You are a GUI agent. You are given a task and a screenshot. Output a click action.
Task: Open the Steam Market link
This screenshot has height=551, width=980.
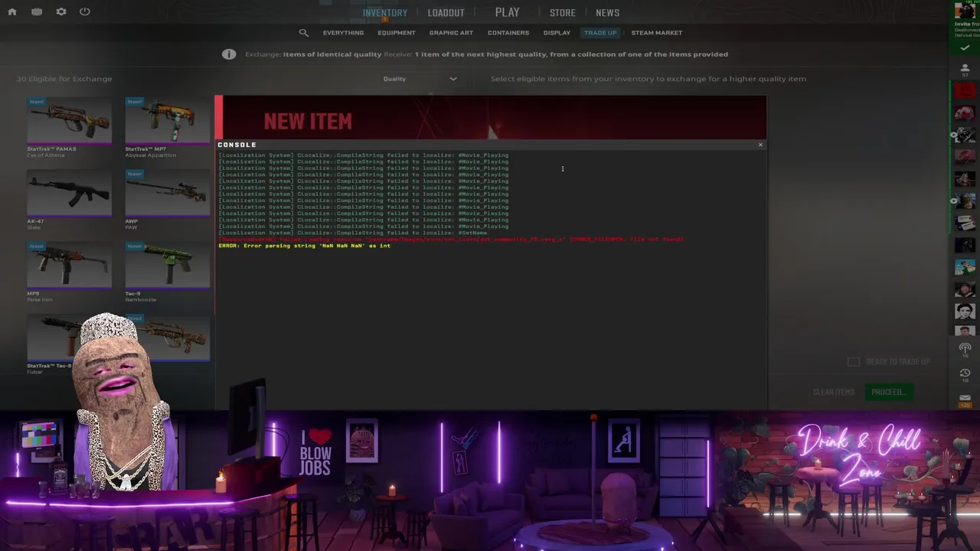click(x=657, y=33)
